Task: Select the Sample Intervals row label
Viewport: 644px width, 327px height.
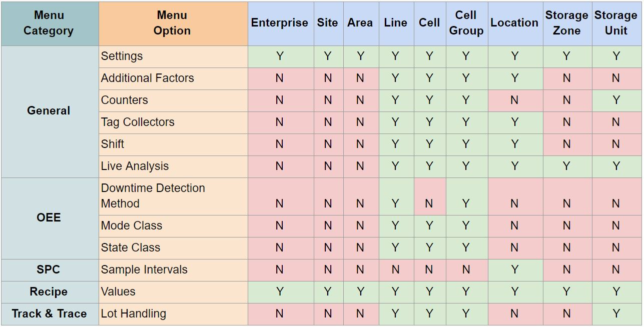Action: pyautogui.click(x=144, y=269)
